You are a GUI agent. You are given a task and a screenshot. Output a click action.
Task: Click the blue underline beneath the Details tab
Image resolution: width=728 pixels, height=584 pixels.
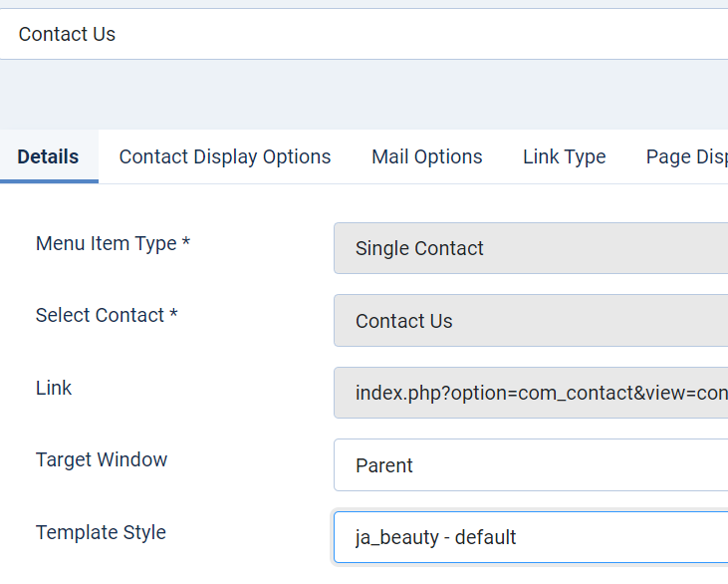tap(49, 181)
